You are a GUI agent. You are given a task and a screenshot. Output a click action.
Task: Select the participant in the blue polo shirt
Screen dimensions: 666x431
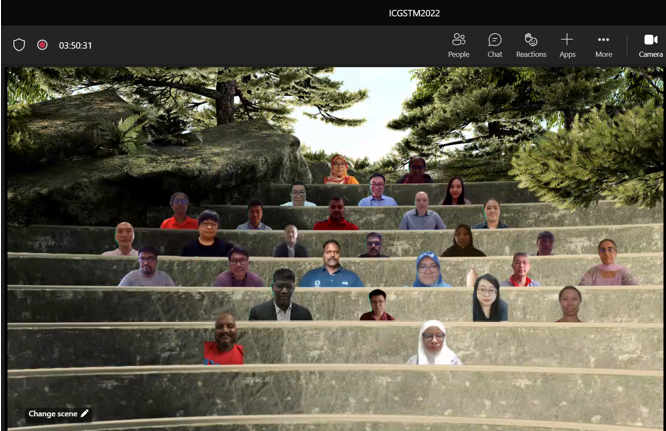click(331, 264)
